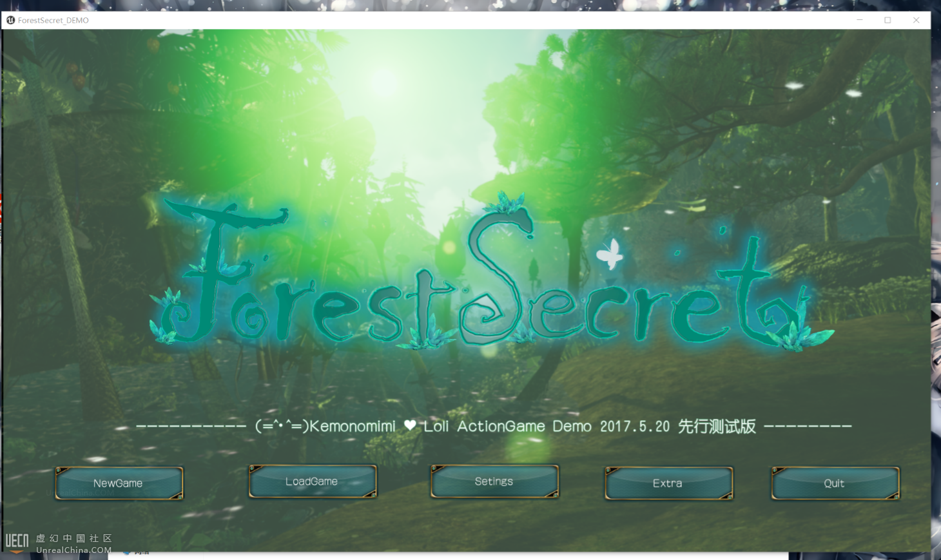Click the white butterfly in the logo
The height and width of the screenshot is (560, 941).
[x=610, y=253]
